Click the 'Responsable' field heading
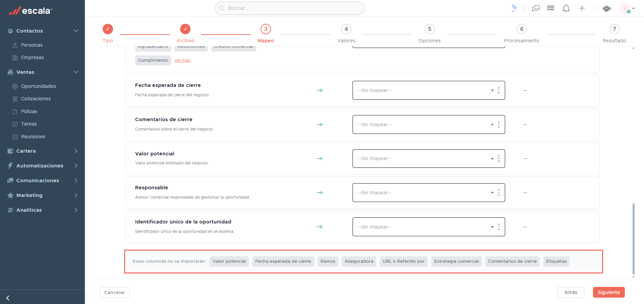644x304 pixels. click(x=152, y=188)
